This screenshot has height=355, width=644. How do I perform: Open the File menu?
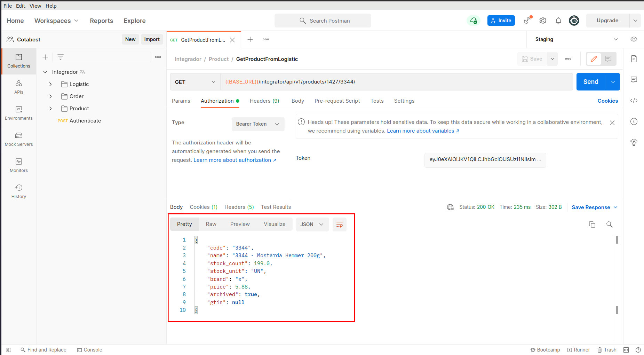[x=8, y=6]
